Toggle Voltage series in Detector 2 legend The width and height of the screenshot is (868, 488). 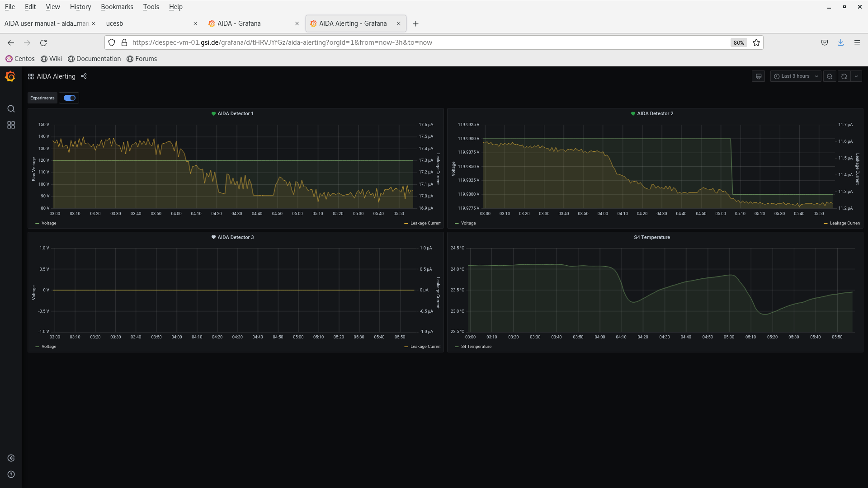(x=468, y=223)
